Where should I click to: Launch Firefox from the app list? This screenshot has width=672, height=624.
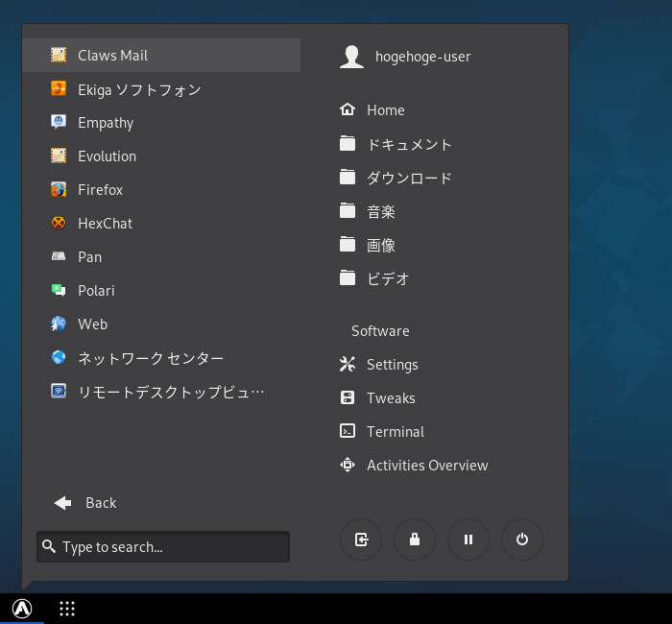click(x=161, y=189)
